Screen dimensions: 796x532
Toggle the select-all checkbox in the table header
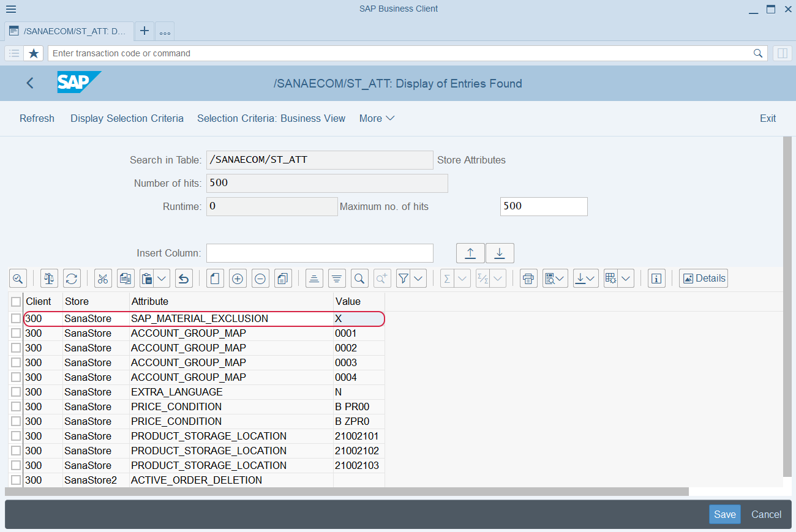click(16, 302)
